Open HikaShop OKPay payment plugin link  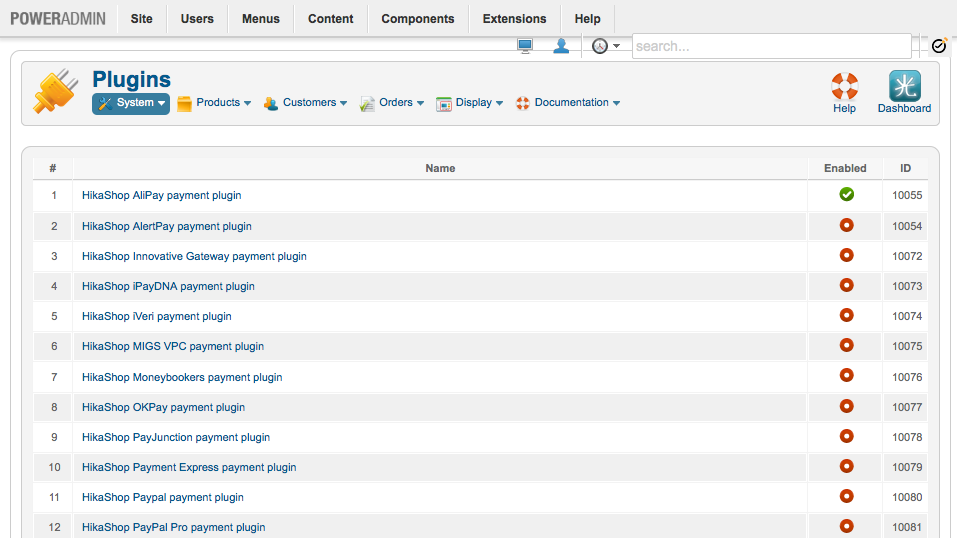coord(164,407)
